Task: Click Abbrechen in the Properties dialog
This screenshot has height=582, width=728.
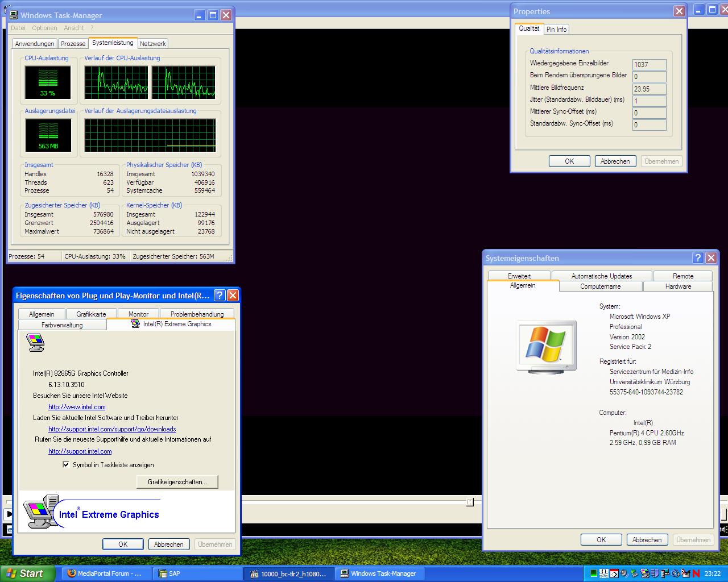Action: click(615, 161)
